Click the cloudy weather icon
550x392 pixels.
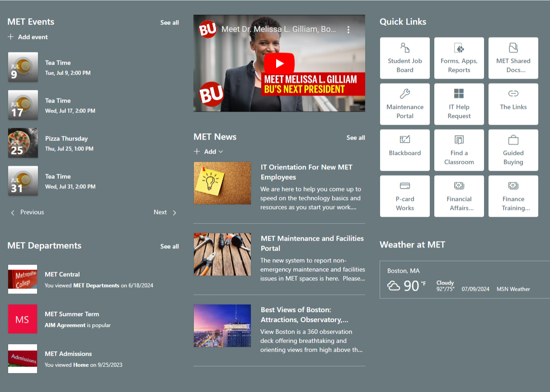click(x=394, y=286)
